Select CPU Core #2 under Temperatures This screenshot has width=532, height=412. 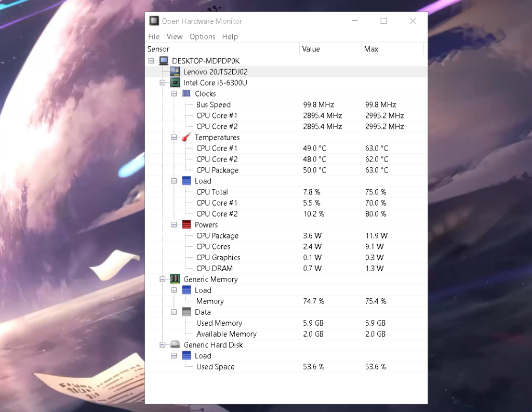click(x=286, y=159)
